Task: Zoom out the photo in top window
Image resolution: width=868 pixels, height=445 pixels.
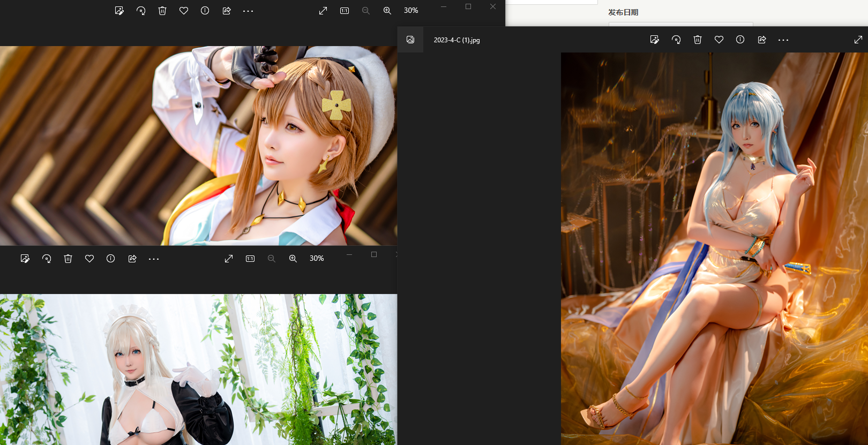Action: [366, 11]
